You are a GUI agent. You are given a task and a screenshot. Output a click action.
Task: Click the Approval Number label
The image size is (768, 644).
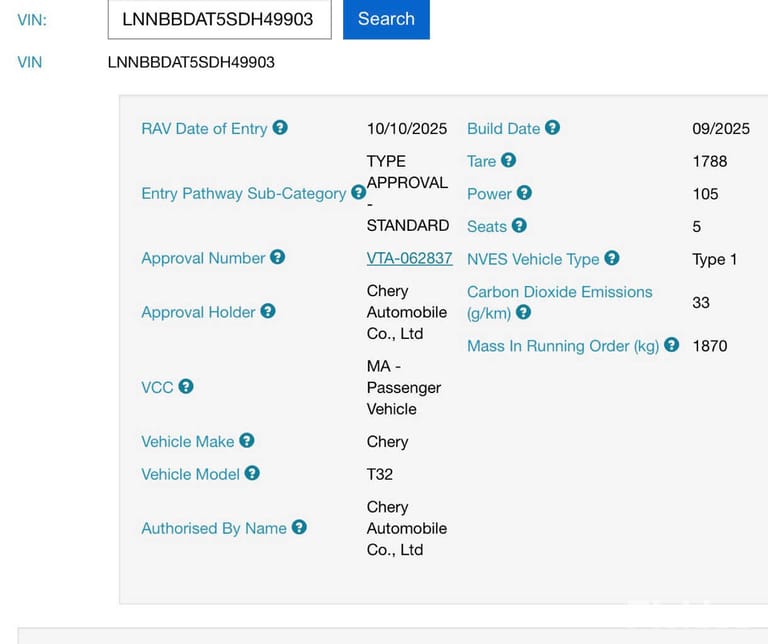tap(203, 258)
